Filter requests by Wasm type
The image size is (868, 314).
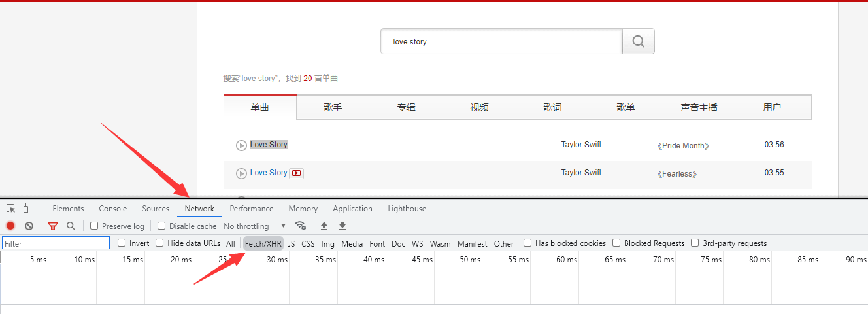point(441,243)
